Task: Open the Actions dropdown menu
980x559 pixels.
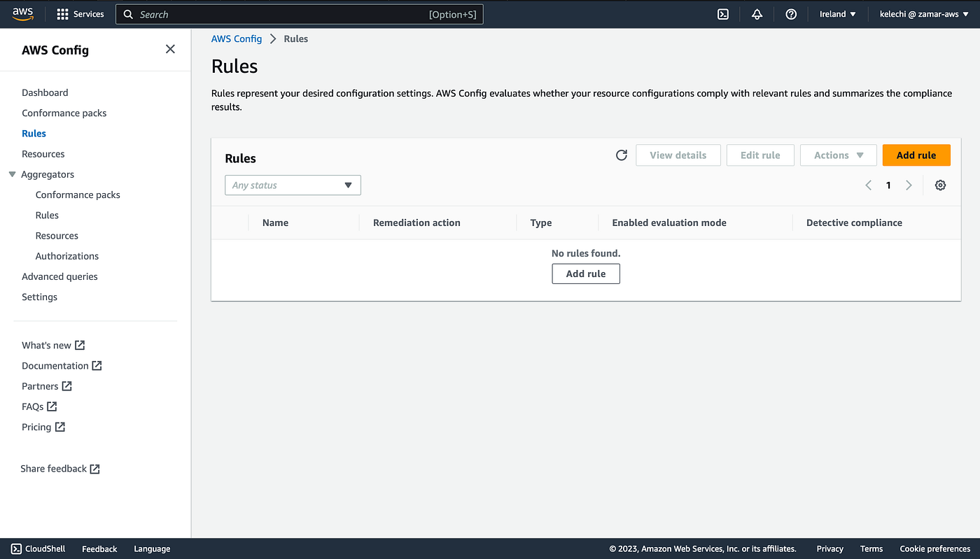Action: pyautogui.click(x=838, y=155)
